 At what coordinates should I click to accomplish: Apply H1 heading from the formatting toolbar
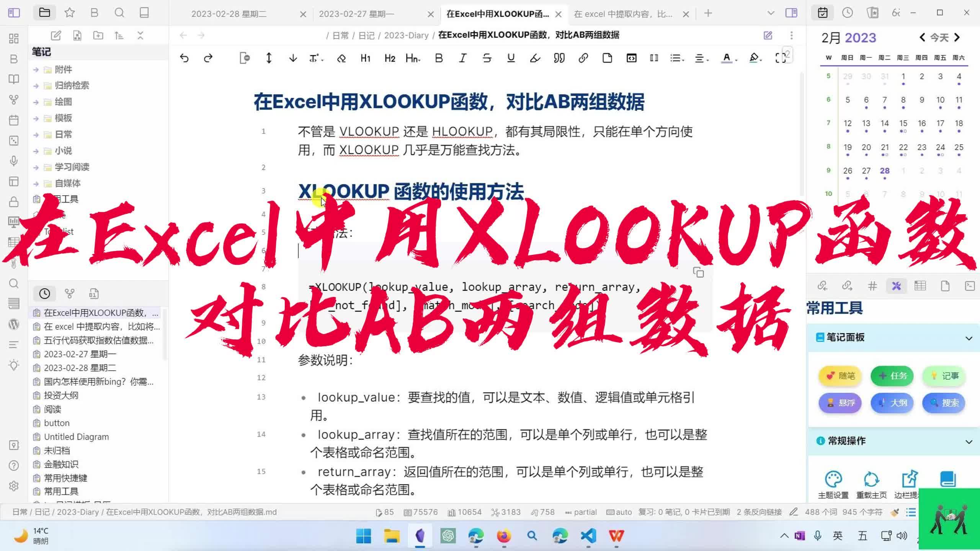(365, 58)
